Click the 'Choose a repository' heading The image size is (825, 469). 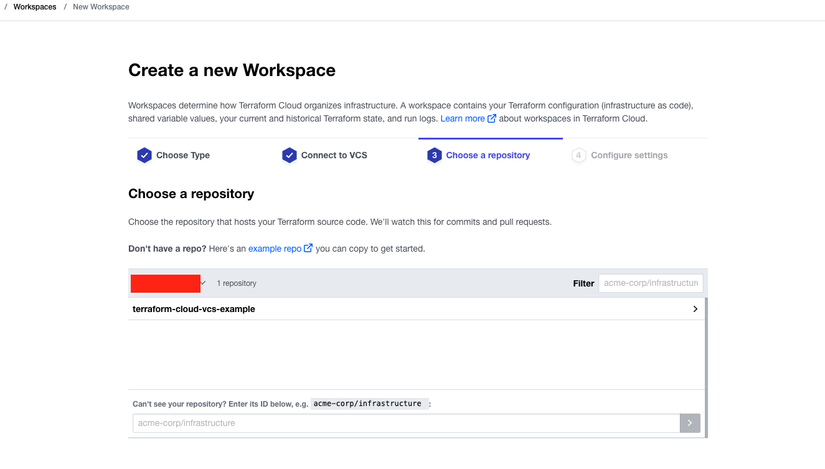[191, 194]
